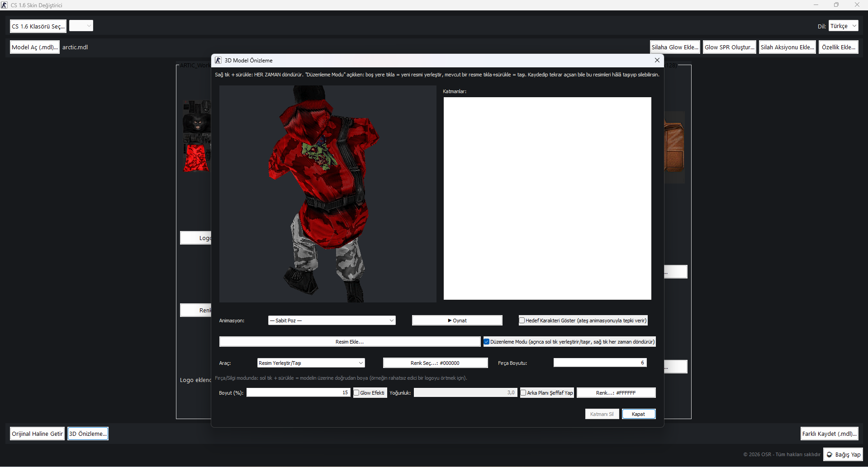Image resolution: width=868 pixels, height=467 pixels.
Task: Enable the Glow Efekti checkbox
Action: (356, 393)
